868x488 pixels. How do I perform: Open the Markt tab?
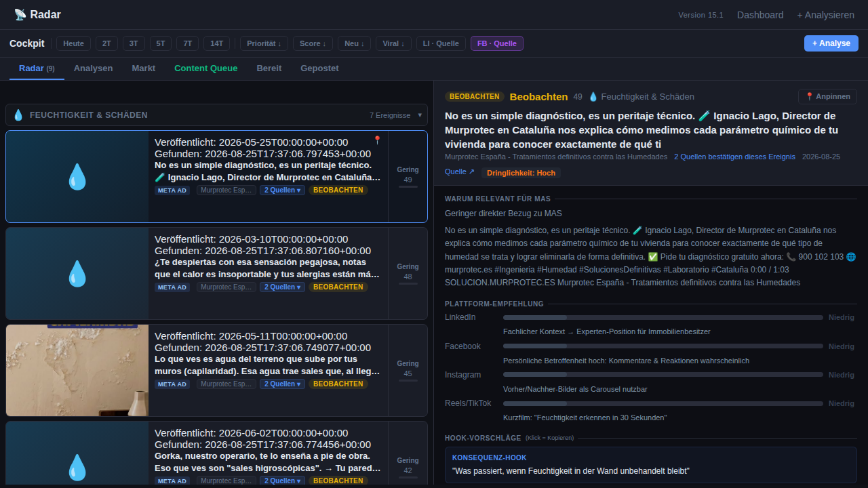(x=144, y=68)
